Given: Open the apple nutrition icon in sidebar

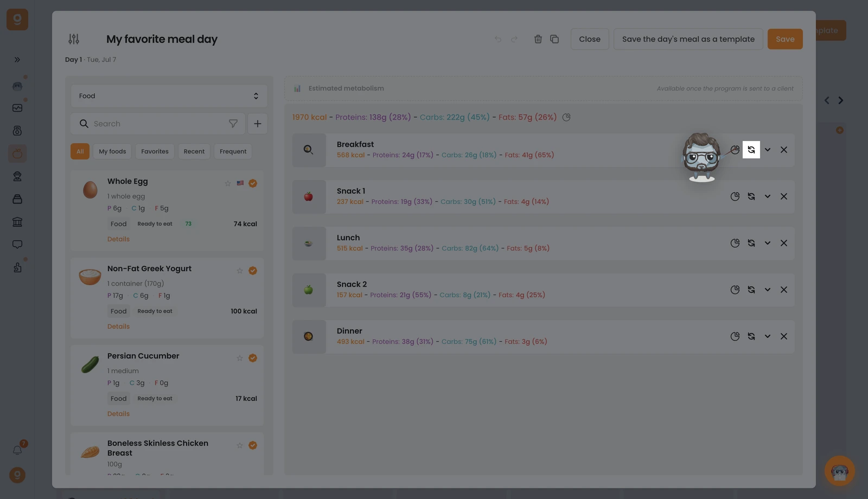Looking at the screenshot, I should (x=17, y=153).
